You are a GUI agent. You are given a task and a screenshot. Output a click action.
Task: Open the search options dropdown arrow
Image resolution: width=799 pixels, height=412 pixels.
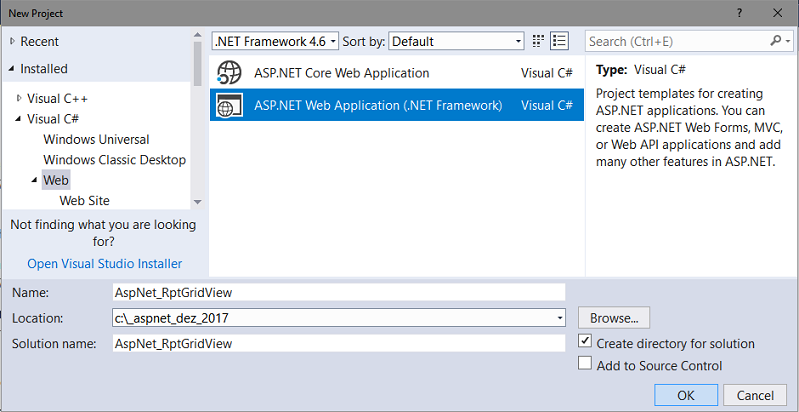click(x=789, y=41)
